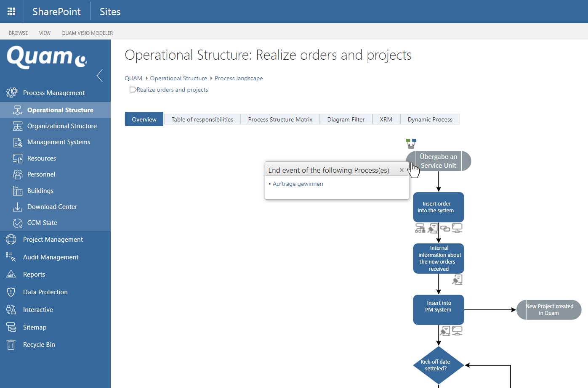Switch to Process Structure Matrix tab

(x=280, y=119)
